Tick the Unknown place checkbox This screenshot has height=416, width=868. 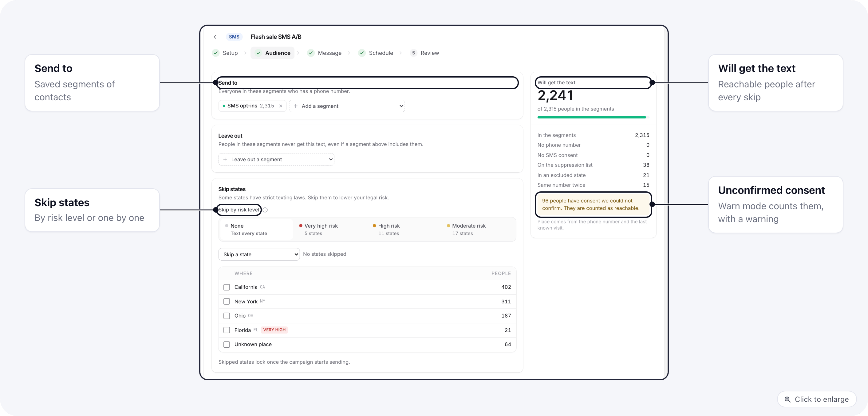[x=227, y=345]
